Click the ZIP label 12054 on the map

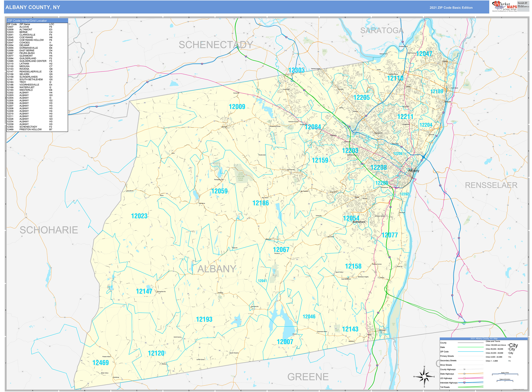pos(351,218)
